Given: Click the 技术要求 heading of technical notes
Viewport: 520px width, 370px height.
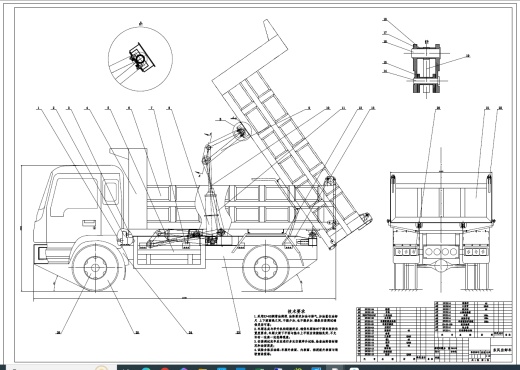Looking at the screenshot, I should pos(297,311).
